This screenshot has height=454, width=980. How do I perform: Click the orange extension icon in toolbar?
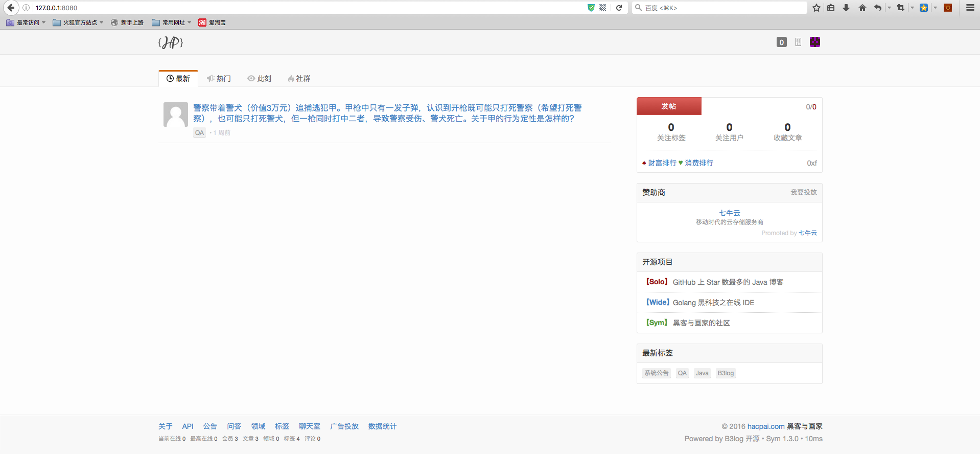click(948, 8)
